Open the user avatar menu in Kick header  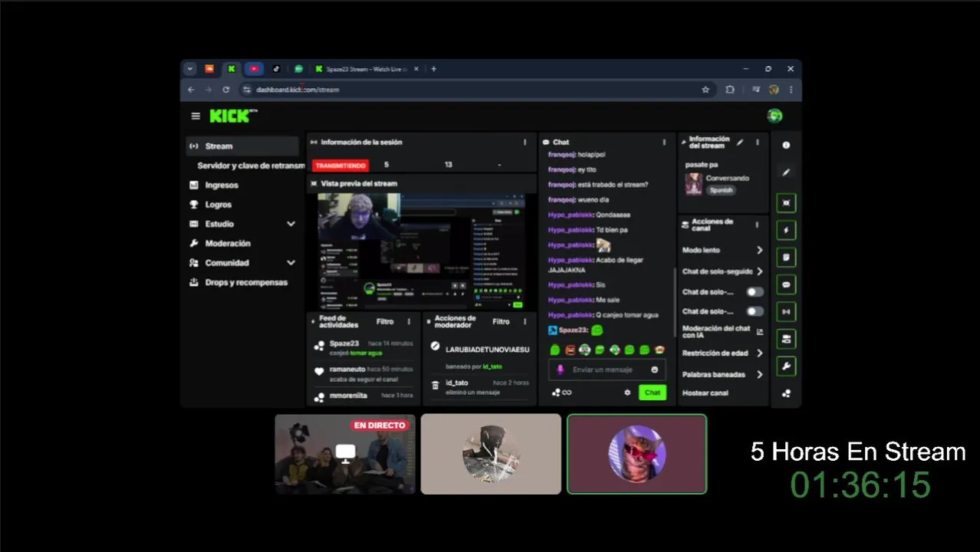pos(774,116)
